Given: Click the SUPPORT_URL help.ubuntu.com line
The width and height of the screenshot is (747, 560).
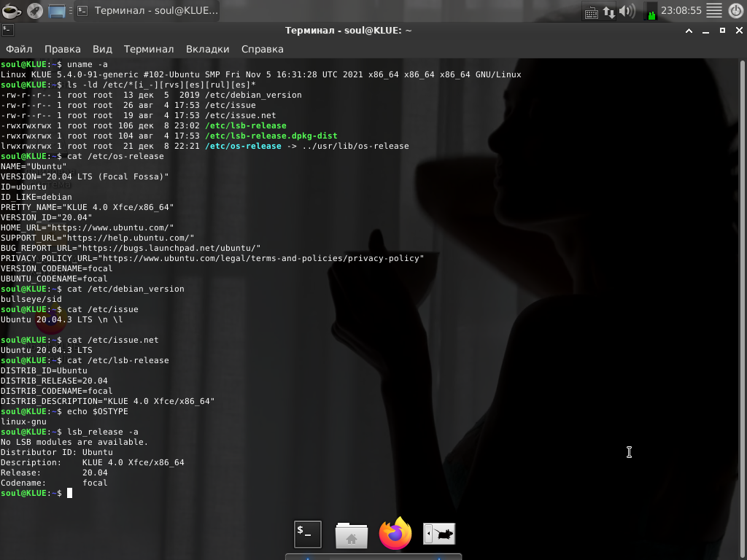Looking at the screenshot, I should (x=98, y=238).
